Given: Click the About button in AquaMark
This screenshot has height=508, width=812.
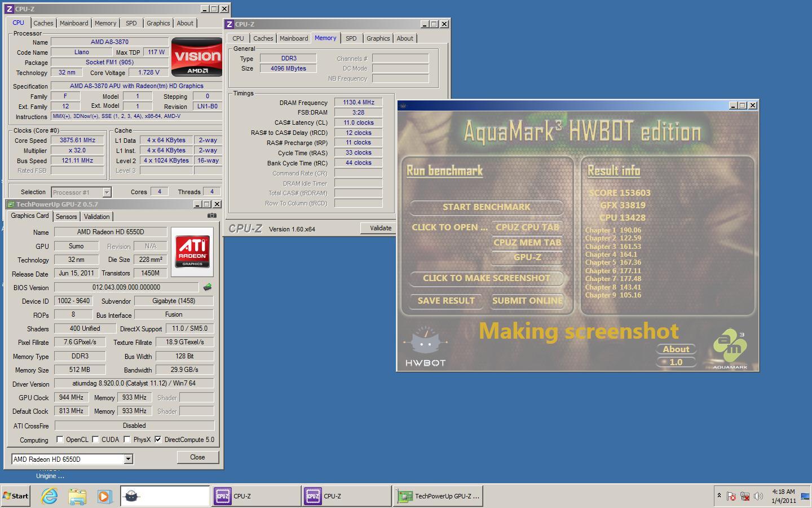Looking at the screenshot, I should coord(676,349).
